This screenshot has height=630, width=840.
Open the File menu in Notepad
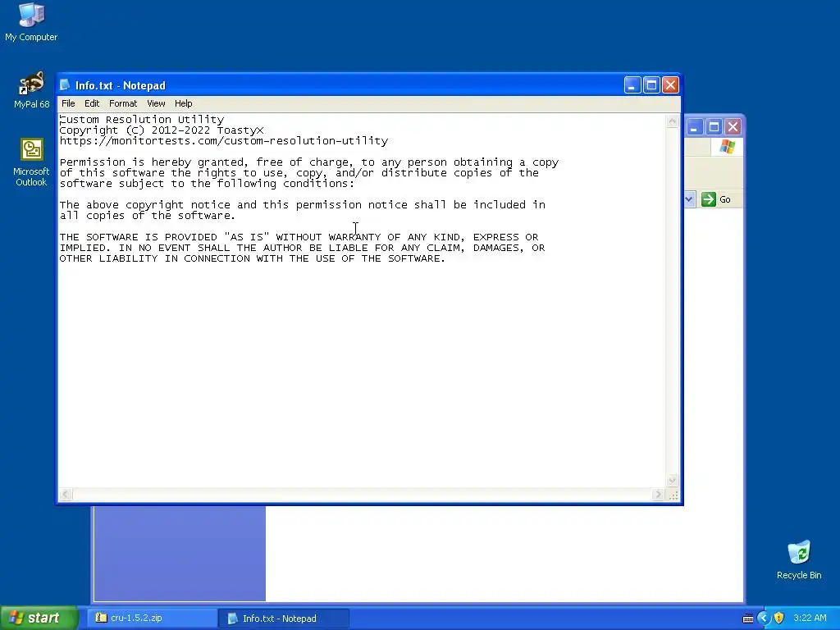tap(68, 103)
